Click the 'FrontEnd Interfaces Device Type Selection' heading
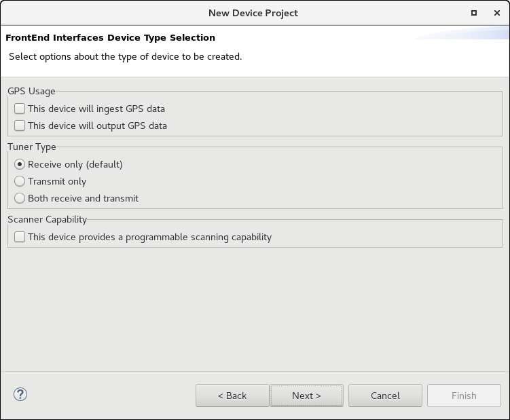This screenshot has height=420, width=510. tap(110, 38)
